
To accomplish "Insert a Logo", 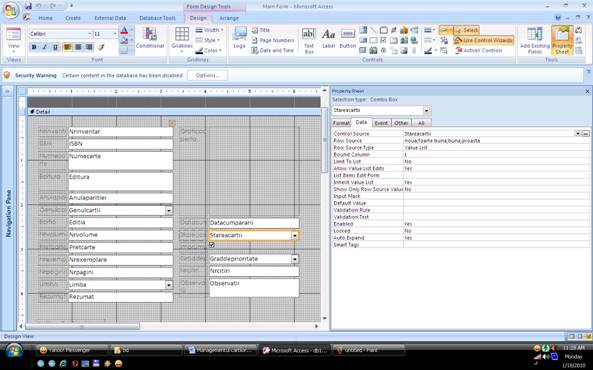I will point(239,38).
